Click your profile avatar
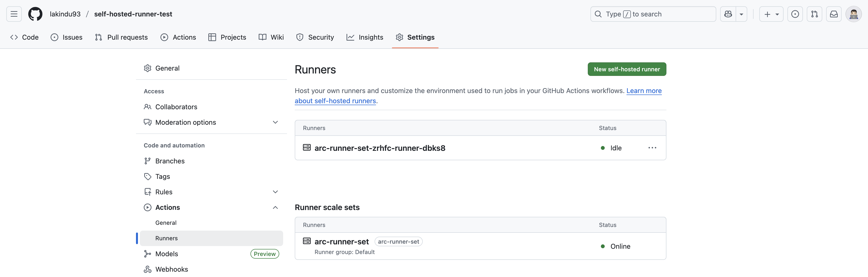The height and width of the screenshot is (277, 868). (854, 14)
